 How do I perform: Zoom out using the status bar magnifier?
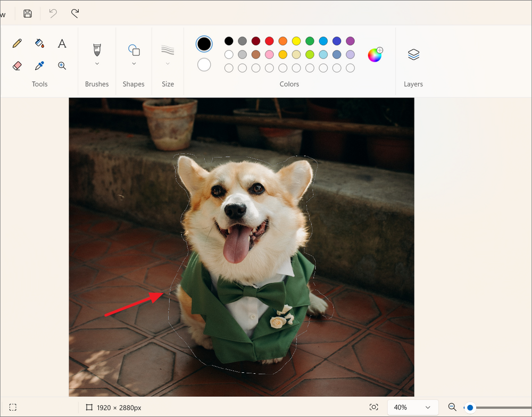coord(452,407)
